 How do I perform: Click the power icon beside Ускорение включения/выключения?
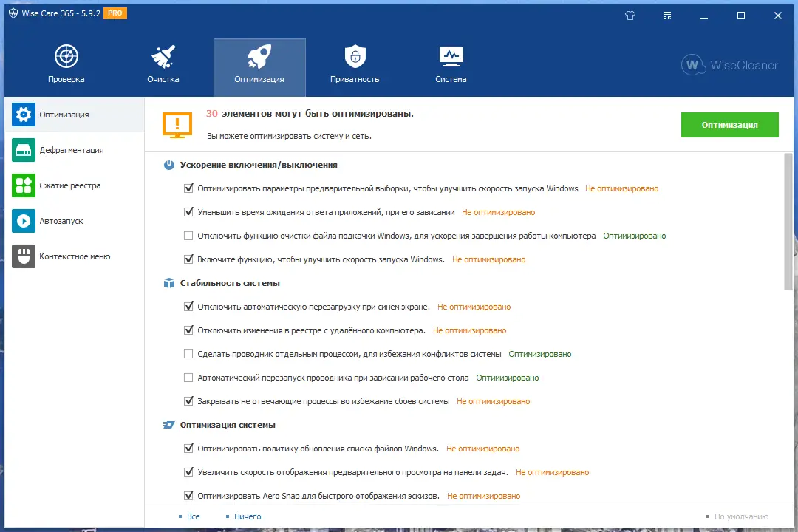(169, 165)
